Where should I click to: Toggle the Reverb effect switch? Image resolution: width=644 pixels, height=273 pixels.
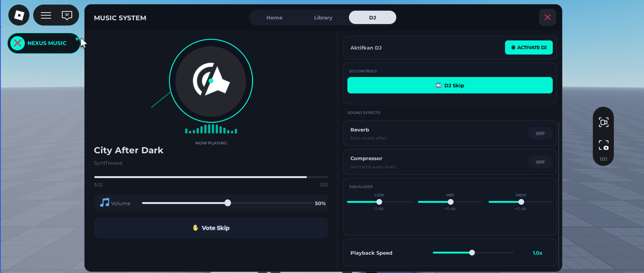540,133
